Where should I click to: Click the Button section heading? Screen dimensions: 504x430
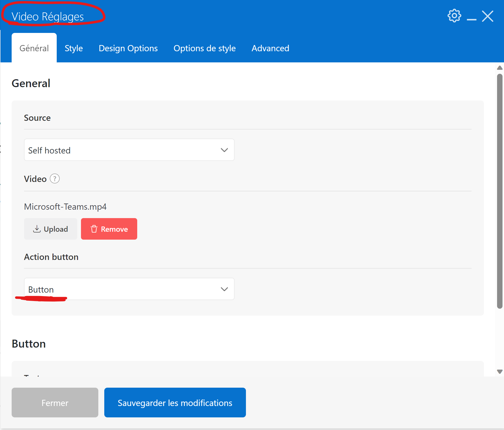(29, 344)
